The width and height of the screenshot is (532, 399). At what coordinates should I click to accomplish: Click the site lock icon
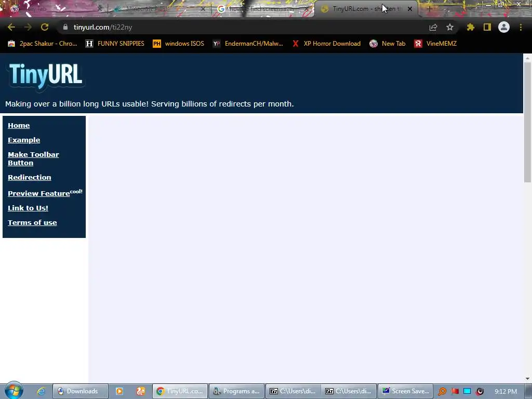click(x=65, y=27)
